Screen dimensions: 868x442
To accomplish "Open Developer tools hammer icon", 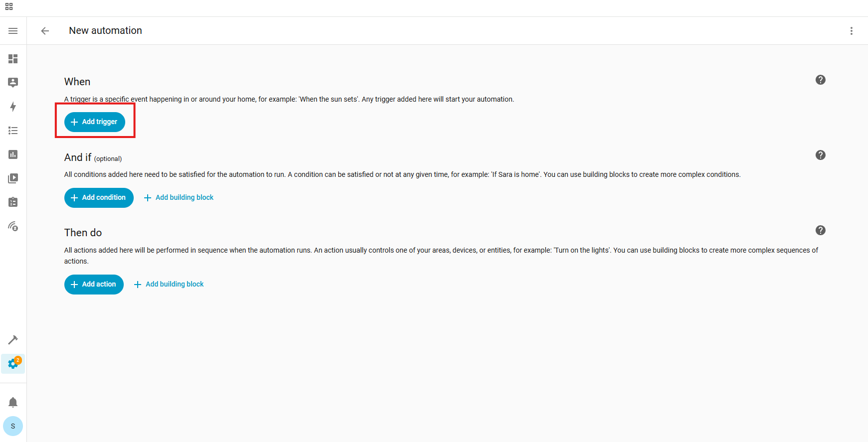I will [x=13, y=340].
